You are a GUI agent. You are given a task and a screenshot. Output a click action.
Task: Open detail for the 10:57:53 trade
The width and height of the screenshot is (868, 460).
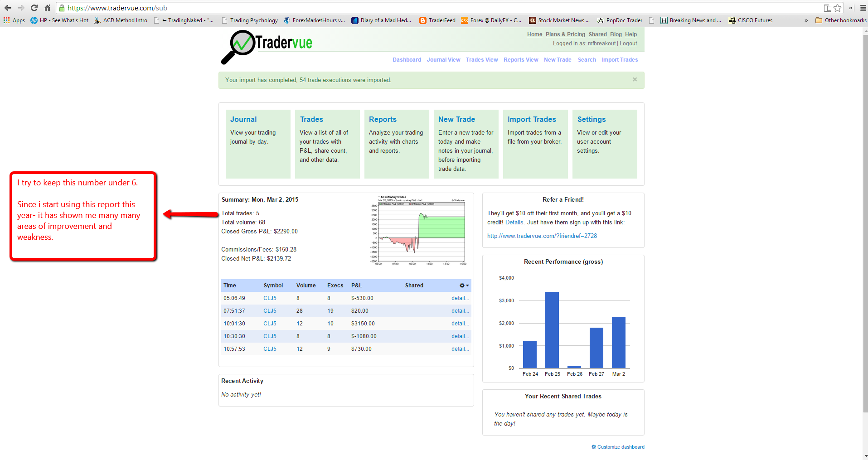point(460,349)
